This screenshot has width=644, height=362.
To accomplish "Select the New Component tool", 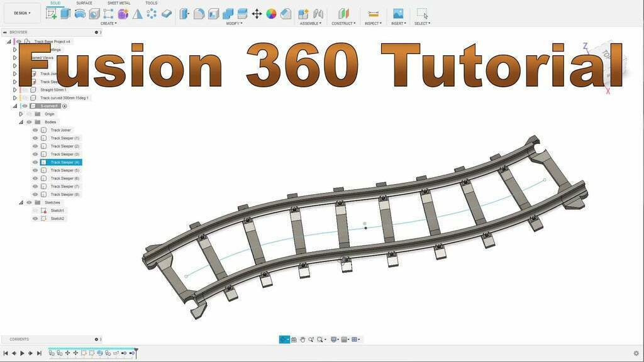I will point(304,14).
